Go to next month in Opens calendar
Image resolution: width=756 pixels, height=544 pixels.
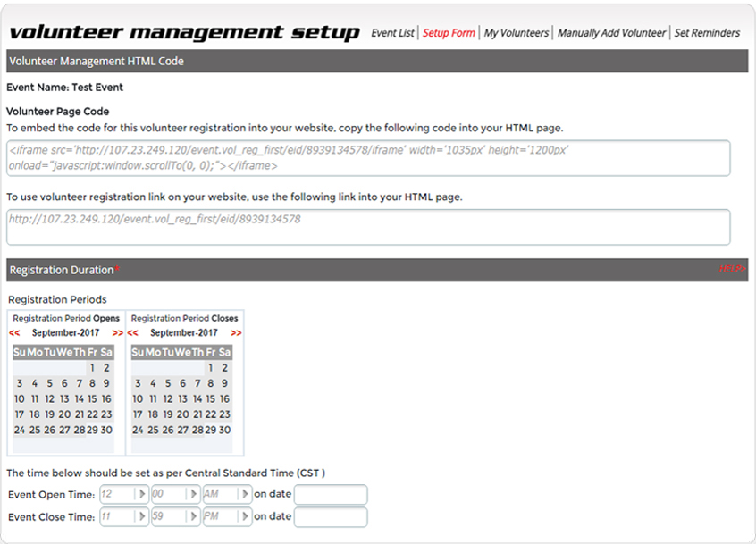click(x=118, y=333)
